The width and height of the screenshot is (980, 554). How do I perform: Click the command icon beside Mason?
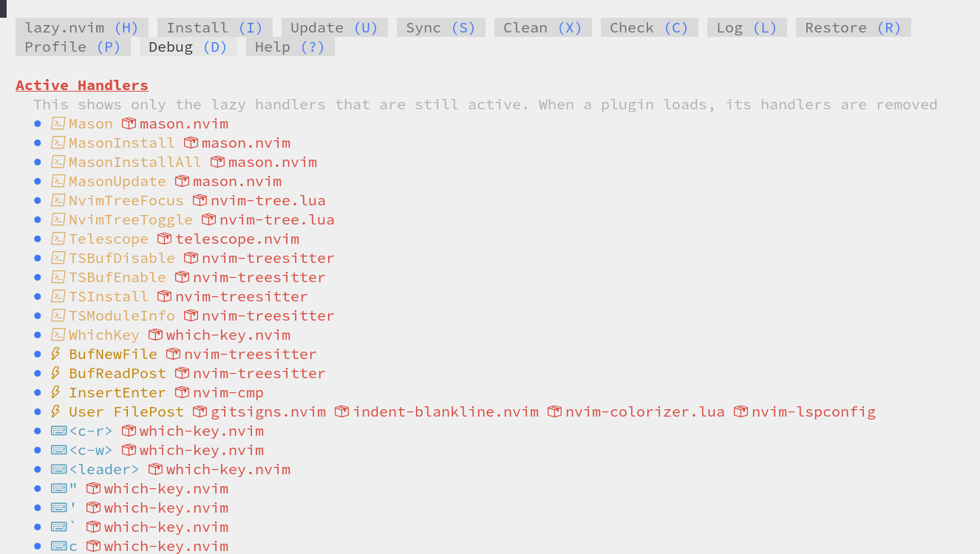(58, 123)
